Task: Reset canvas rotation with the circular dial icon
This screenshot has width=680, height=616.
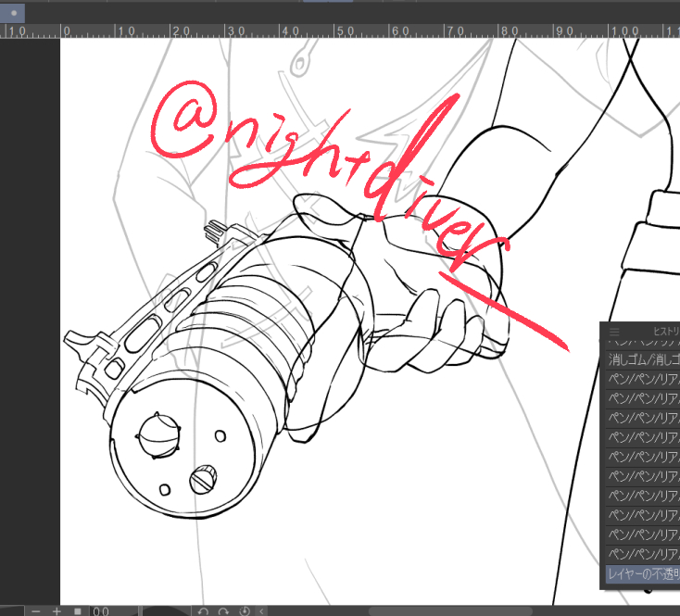Action: click(245, 610)
